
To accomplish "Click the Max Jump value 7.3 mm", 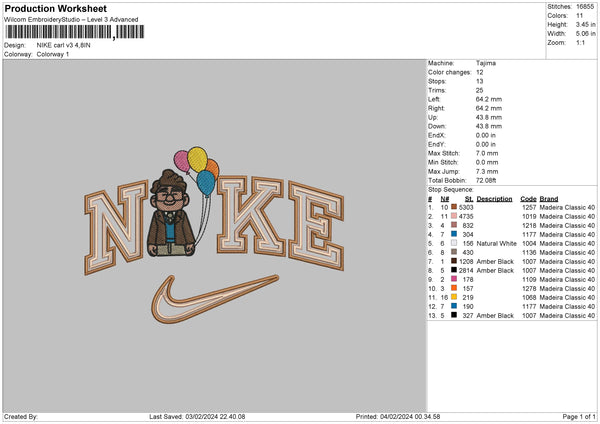I will pos(487,171).
